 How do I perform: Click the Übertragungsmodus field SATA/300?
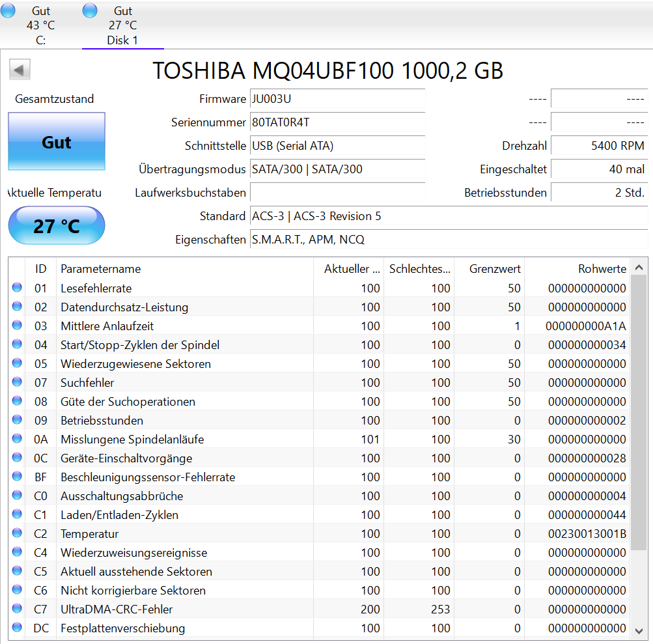click(337, 169)
